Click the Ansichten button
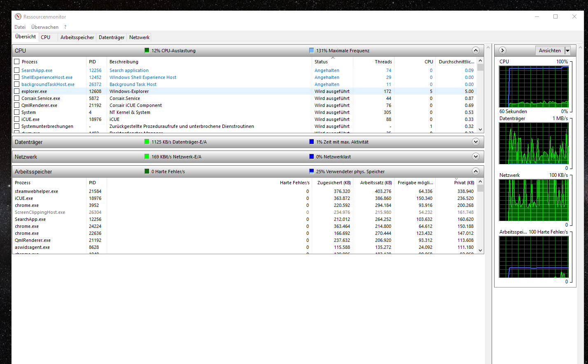Viewport: 588px width, 364px height. tap(550, 51)
